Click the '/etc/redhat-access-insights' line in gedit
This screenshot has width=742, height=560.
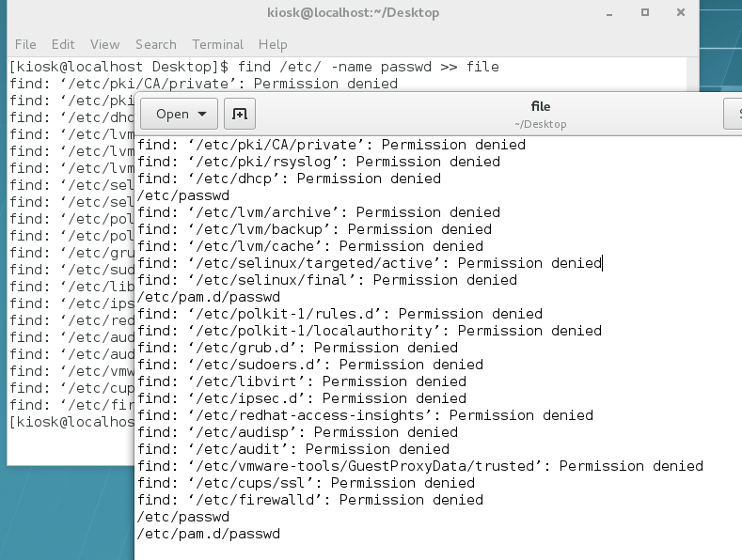click(x=365, y=415)
